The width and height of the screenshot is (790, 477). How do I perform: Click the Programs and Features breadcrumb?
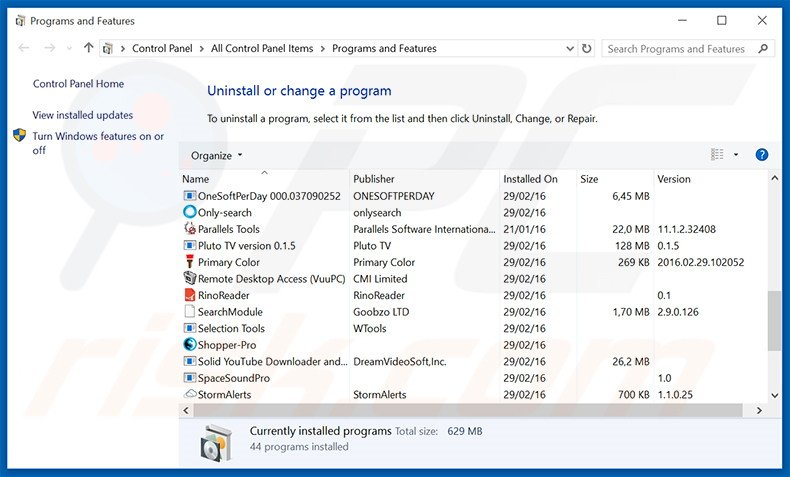384,48
